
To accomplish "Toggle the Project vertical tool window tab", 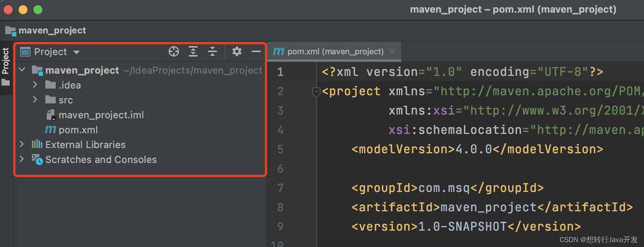I will (x=6, y=67).
